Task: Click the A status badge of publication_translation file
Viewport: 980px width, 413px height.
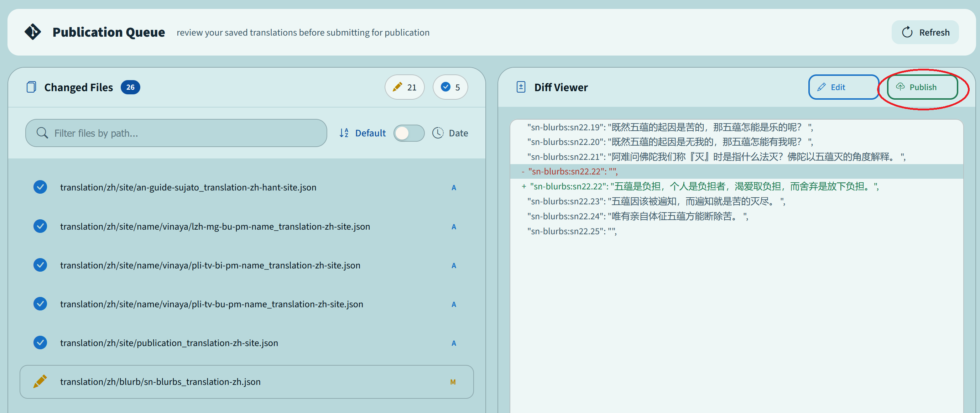Action: pyautogui.click(x=453, y=343)
